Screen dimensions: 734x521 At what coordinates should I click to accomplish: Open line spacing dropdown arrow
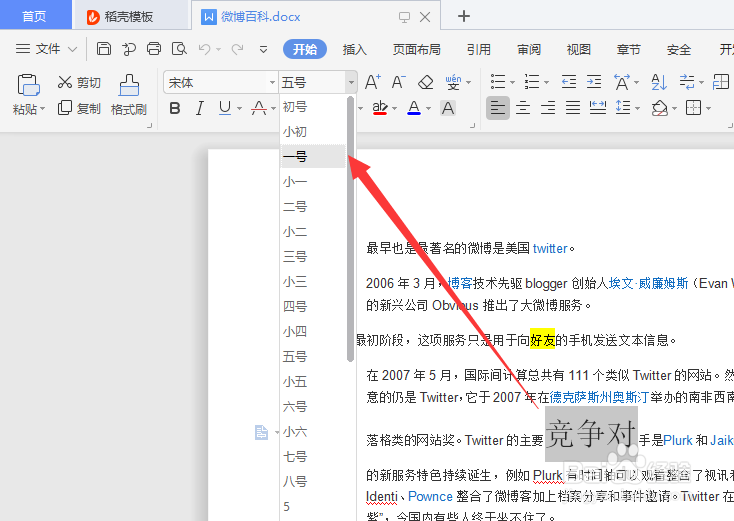tap(638, 109)
